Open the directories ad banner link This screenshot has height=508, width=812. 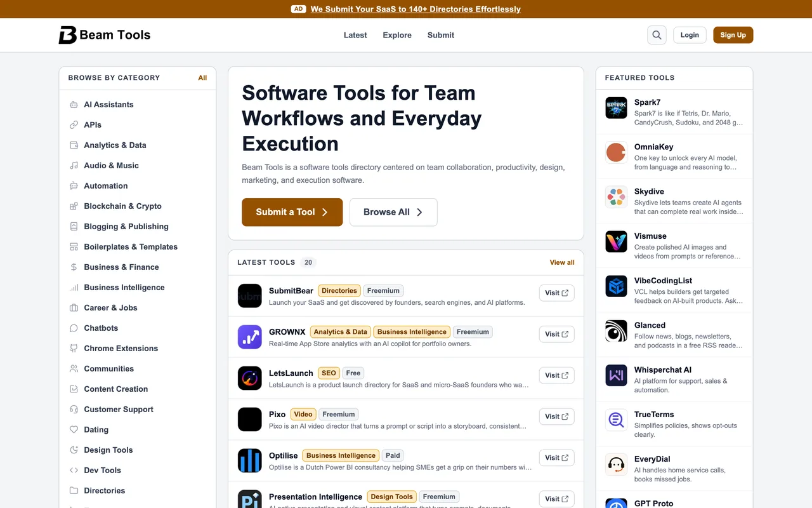[x=416, y=9]
